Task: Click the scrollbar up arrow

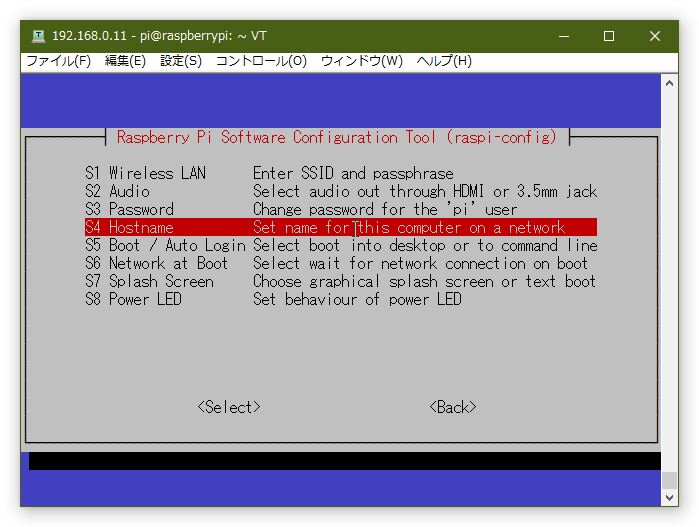Action: point(669,83)
